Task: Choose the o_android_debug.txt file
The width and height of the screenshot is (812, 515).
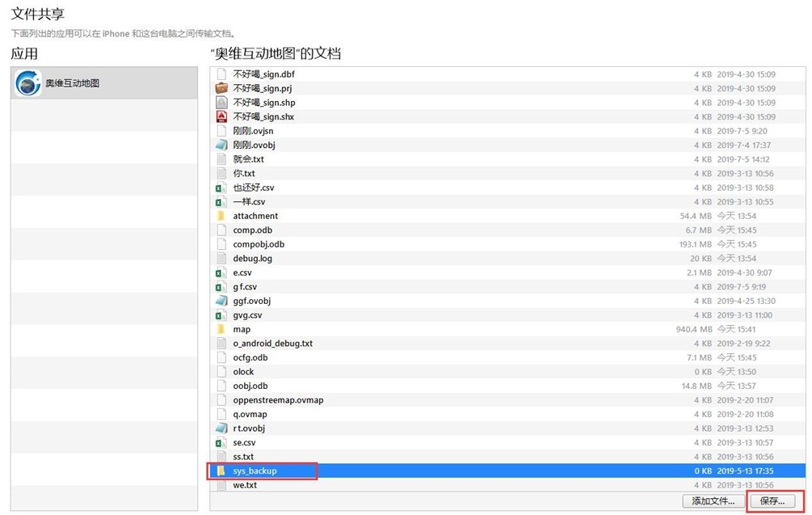Action: [272, 344]
